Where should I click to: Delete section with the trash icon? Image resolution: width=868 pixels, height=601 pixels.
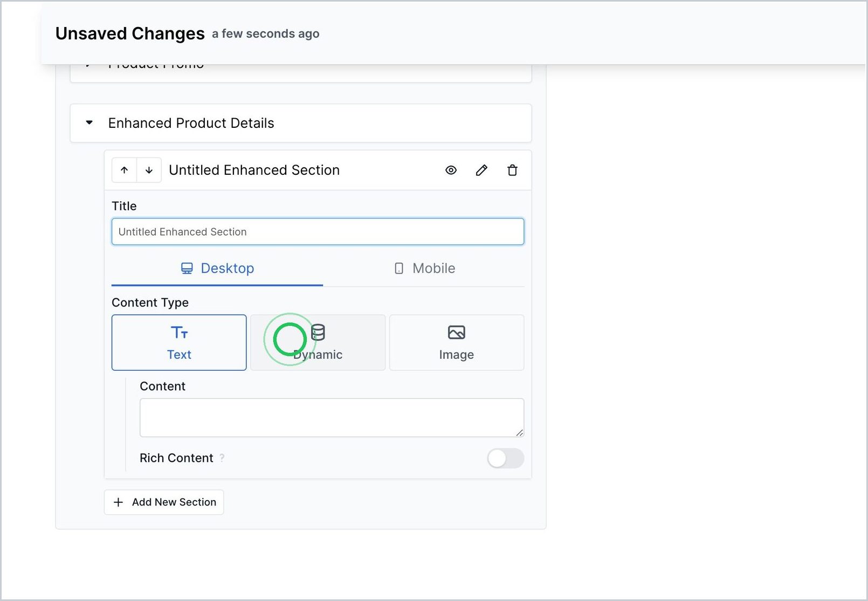512,170
